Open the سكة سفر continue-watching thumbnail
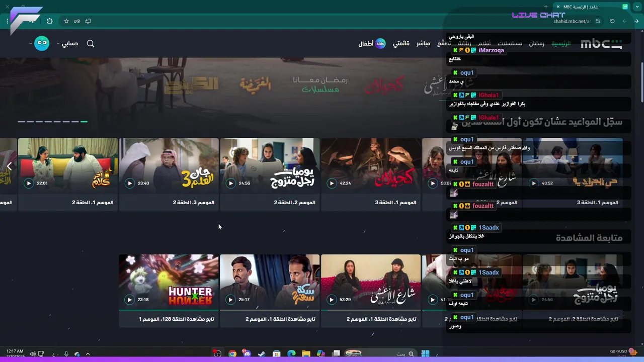 click(270, 282)
